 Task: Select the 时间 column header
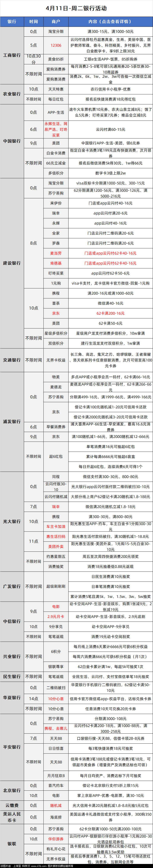tap(34, 22)
